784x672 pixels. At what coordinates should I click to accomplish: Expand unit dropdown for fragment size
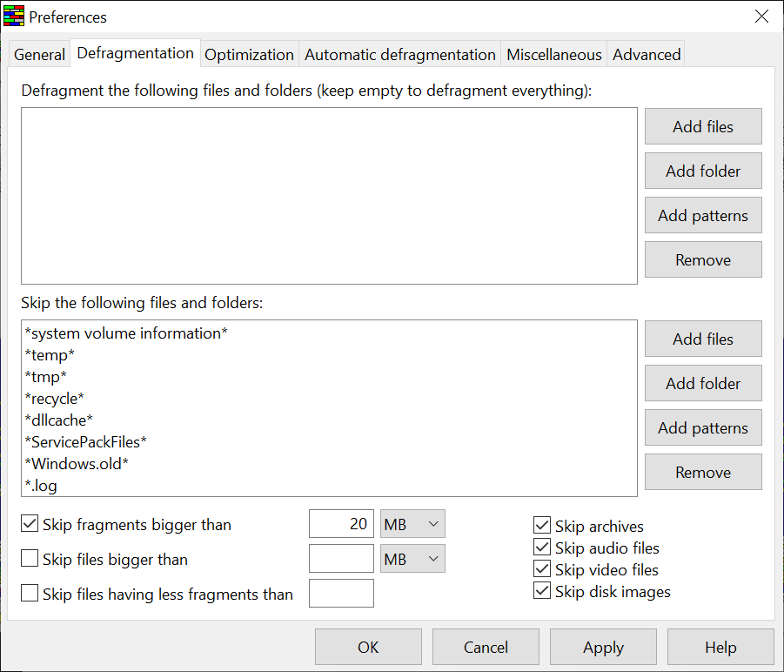[x=412, y=524]
